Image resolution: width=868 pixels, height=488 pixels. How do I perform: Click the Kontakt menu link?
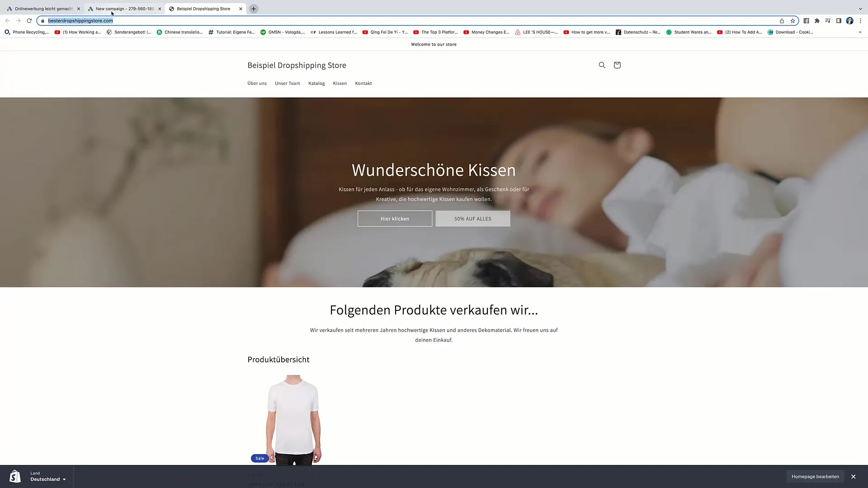[363, 83]
